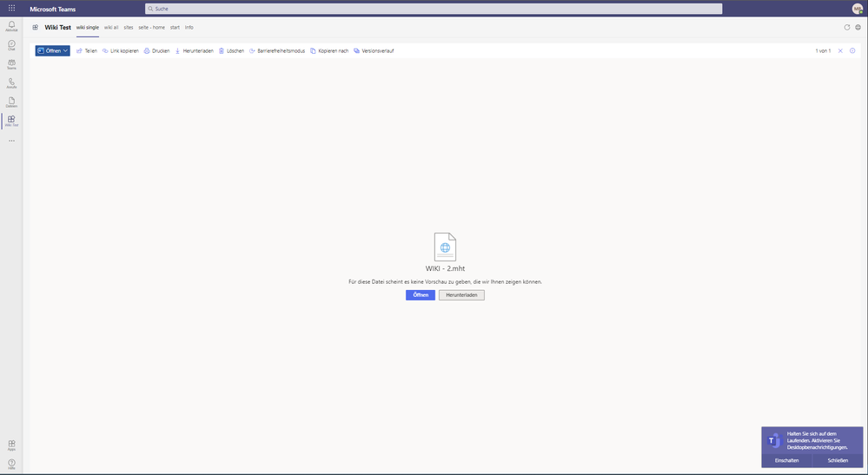Image resolution: width=868 pixels, height=475 pixels.
Task: Click the Microsoft Teams title text
Action: (53, 10)
